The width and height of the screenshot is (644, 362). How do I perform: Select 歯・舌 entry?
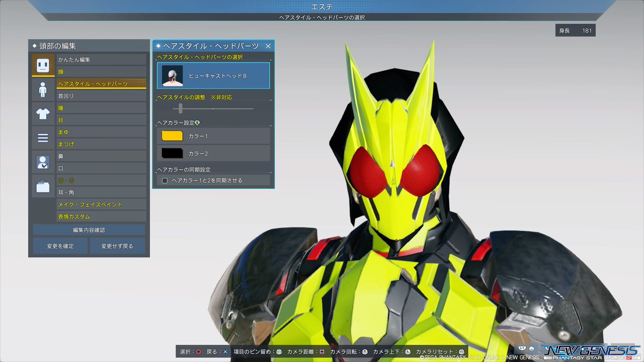[x=101, y=181]
